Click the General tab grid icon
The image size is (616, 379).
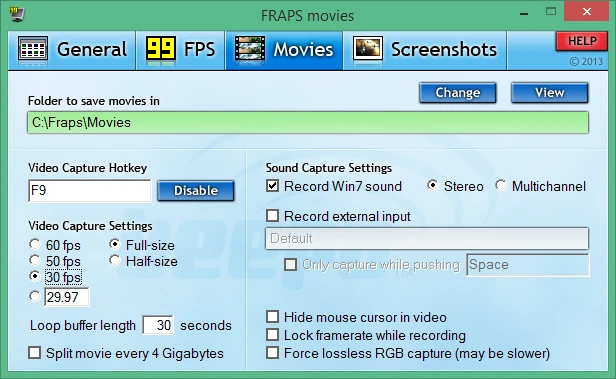click(x=33, y=49)
